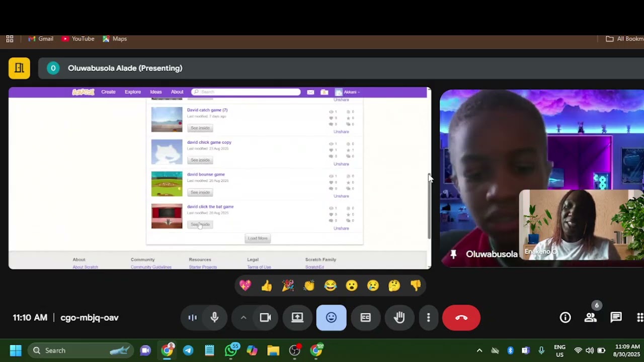Screen dimensions: 644x362
Task: Open the David catch game (7) project link
Action: (x=207, y=110)
